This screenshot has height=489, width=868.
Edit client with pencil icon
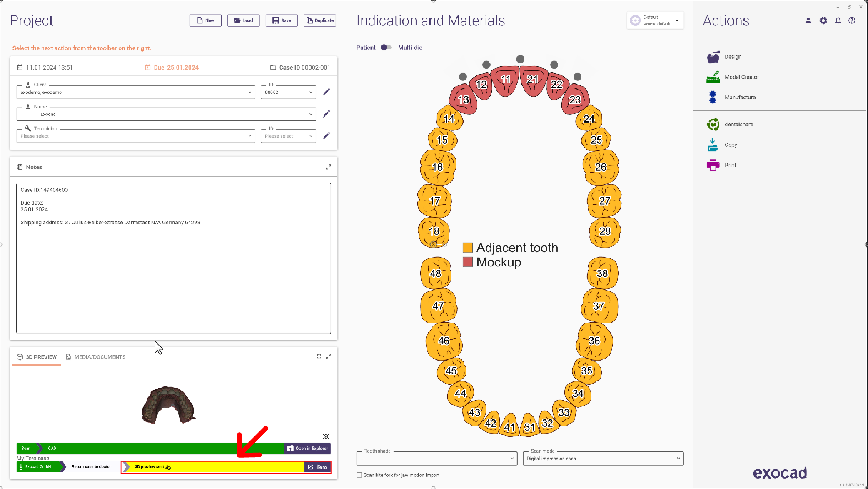327,92
